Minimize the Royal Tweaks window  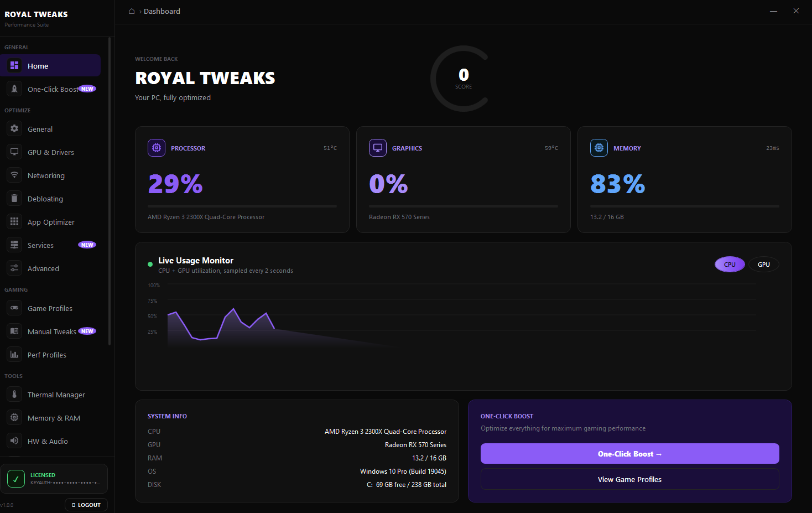pyautogui.click(x=773, y=11)
